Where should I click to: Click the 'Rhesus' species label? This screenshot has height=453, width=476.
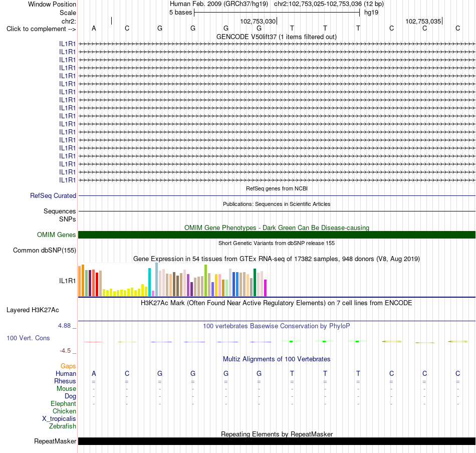(65, 381)
